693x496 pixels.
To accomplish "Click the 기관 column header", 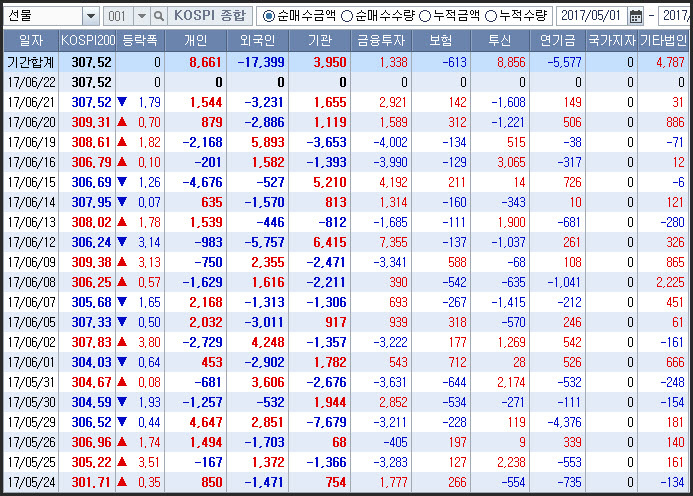I will click(x=320, y=41).
